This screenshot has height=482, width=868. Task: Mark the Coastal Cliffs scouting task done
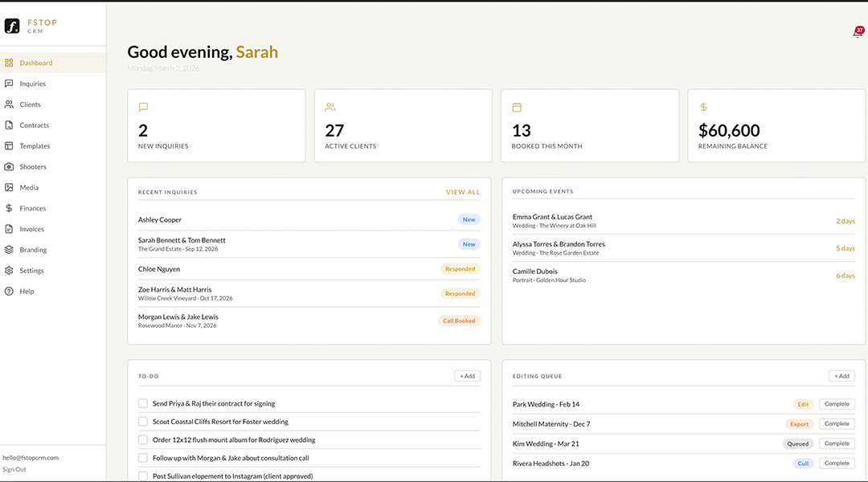tap(143, 421)
